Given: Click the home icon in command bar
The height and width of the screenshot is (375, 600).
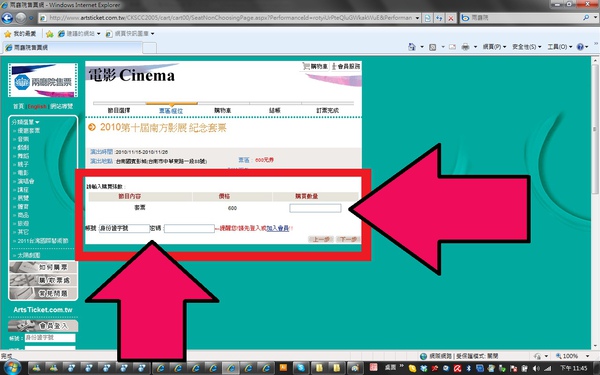Looking at the screenshot, I should [412, 47].
